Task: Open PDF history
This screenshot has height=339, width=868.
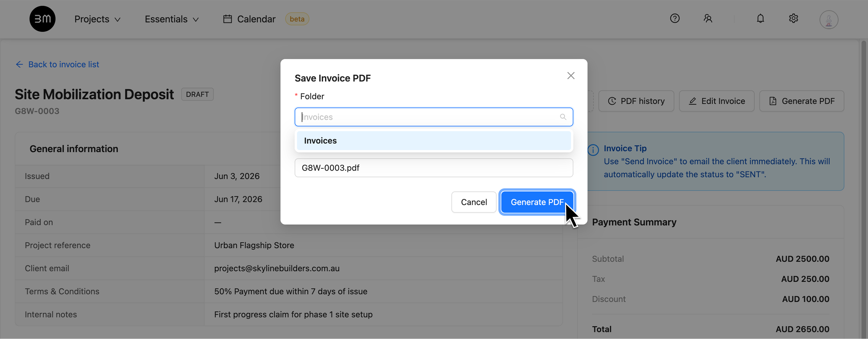Action: [x=636, y=101]
